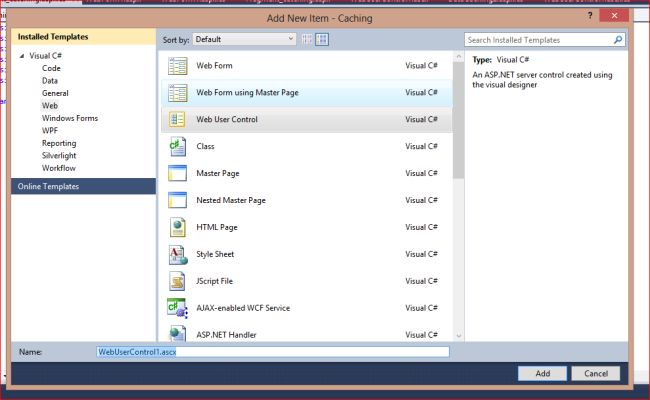650x400 pixels.
Task: Select the Reporting category
Action: click(59, 143)
